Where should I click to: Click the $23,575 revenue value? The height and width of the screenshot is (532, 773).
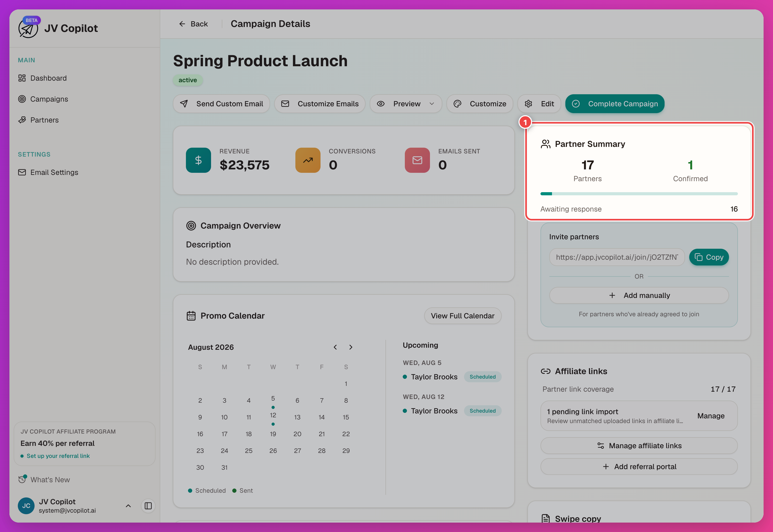[244, 165]
